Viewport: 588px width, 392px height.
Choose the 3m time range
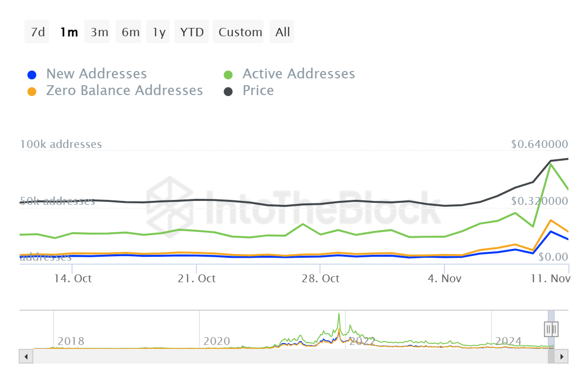pyautogui.click(x=99, y=32)
